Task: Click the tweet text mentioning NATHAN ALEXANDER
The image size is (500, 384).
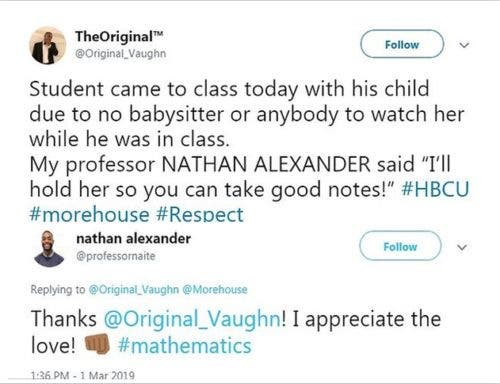Action: click(x=249, y=152)
